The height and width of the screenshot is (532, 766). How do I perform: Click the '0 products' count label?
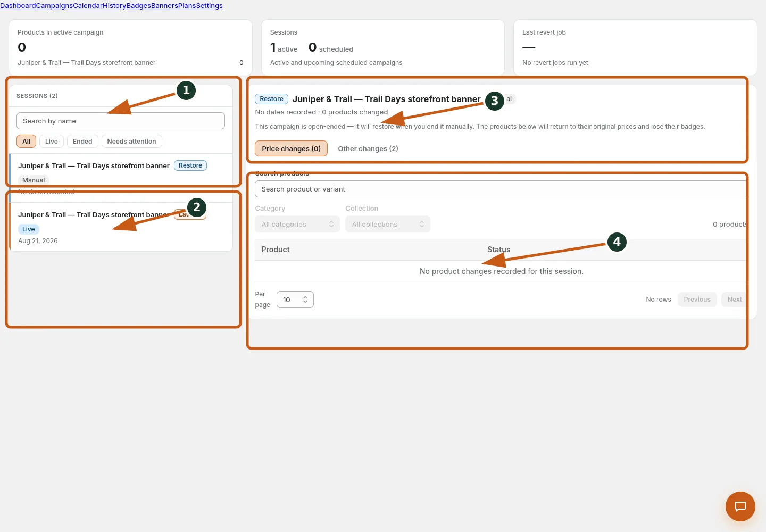point(730,224)
